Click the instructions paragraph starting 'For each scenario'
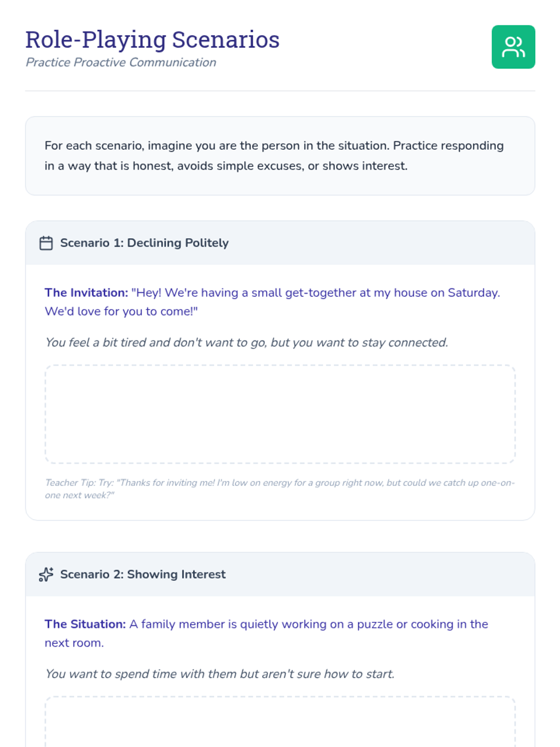 (x=274, y=155)
